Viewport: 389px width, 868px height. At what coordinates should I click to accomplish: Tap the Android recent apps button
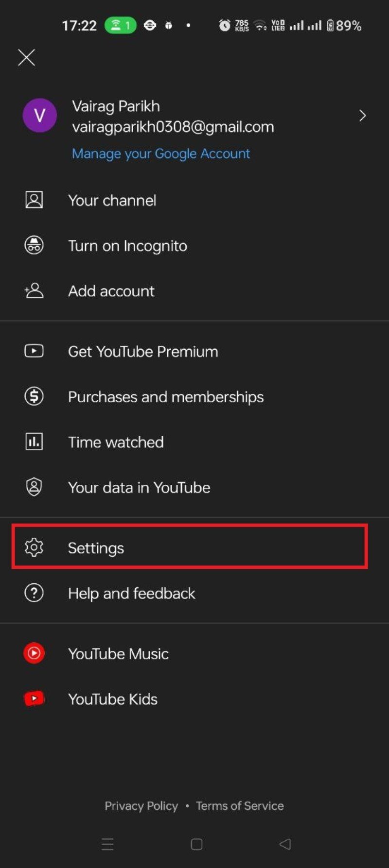point(107,844)
